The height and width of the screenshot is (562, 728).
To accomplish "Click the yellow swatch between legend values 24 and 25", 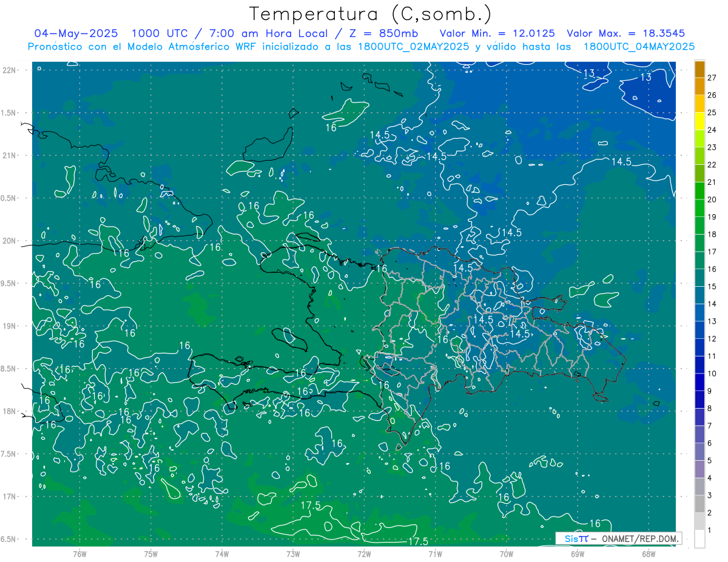I will click(699, 121).
